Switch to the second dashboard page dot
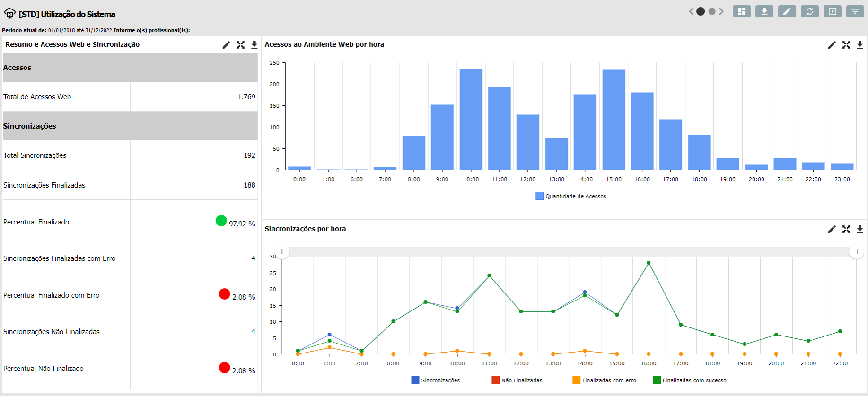 pyautogui.click(x=712, y=11)
